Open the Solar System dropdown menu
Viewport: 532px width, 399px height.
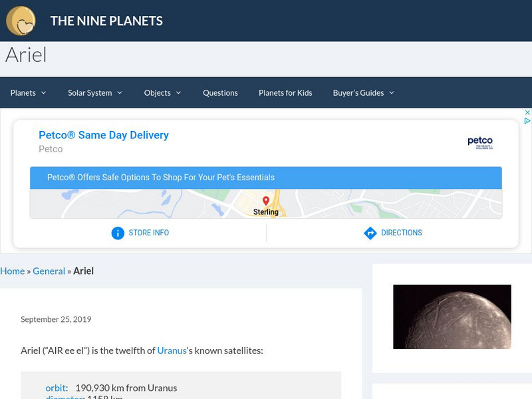coord(94,93)
